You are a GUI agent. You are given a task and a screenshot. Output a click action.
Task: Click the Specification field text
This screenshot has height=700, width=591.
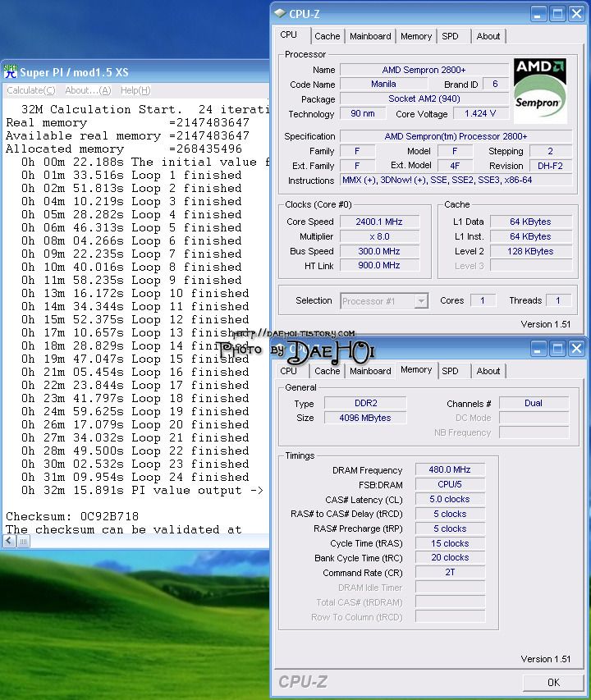(456, 136)
